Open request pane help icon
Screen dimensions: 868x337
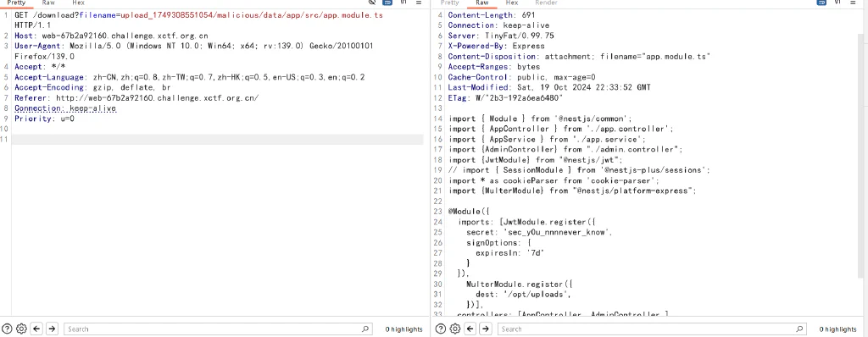point(7,329)
